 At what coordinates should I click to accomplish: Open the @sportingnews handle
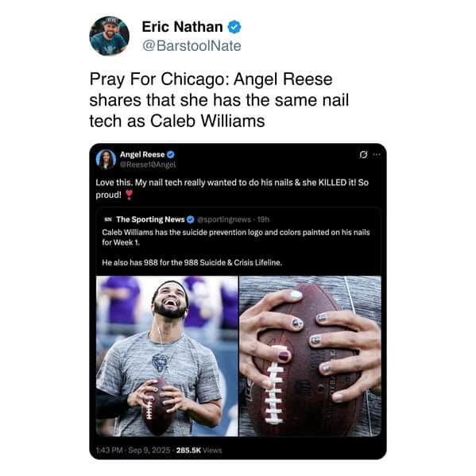click(x=224, y=219)
